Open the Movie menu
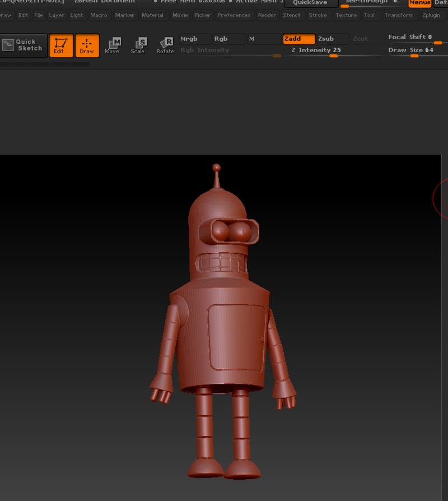Screen dimensions: 448x501 coord(180,15)
